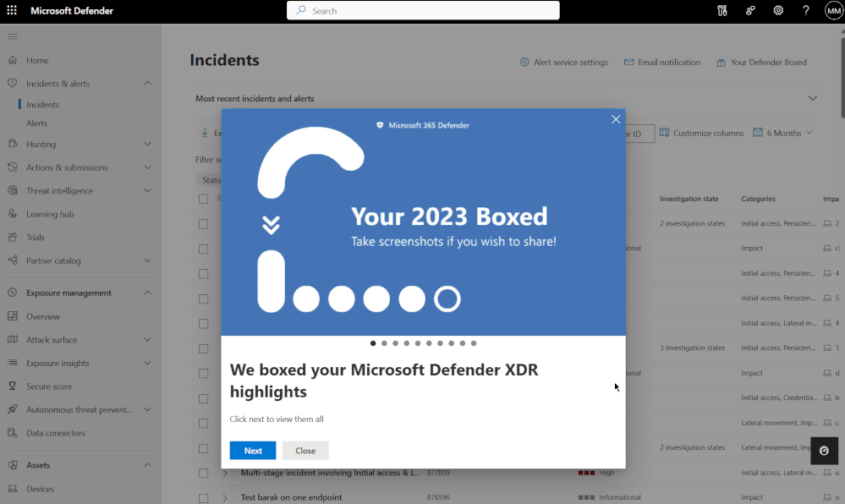Image resolution: width=845 pixels, height=504 pixels.
Task: Click the Overview icon in sidebar
Action: coord(13,316)
